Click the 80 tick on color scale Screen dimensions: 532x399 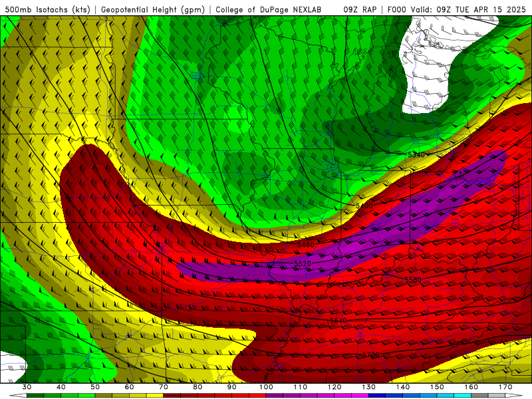coord(198,387)
